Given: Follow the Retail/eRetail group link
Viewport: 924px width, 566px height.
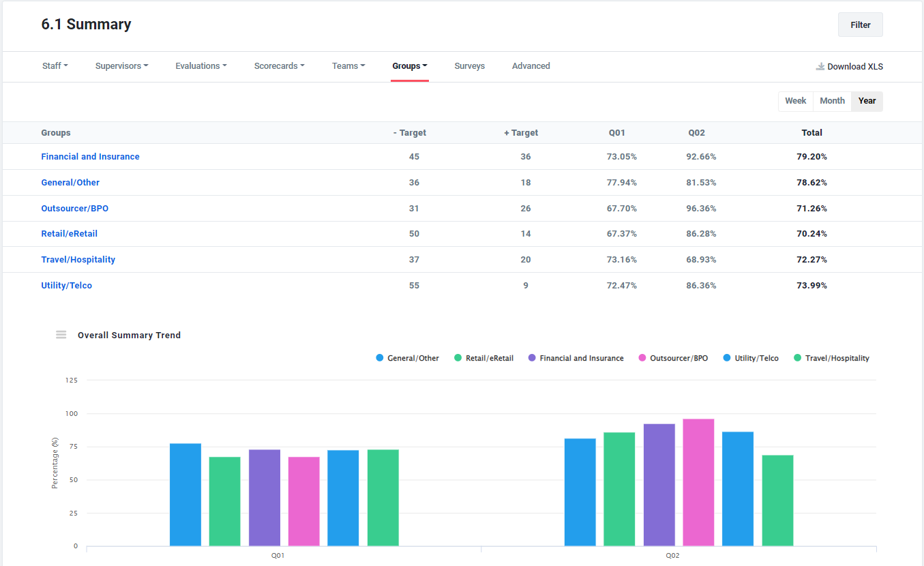Looking at the screenshot, I should point(69,233).
